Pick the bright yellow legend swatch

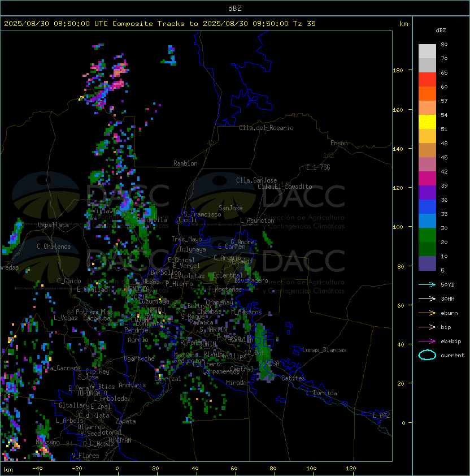point(427,122)
